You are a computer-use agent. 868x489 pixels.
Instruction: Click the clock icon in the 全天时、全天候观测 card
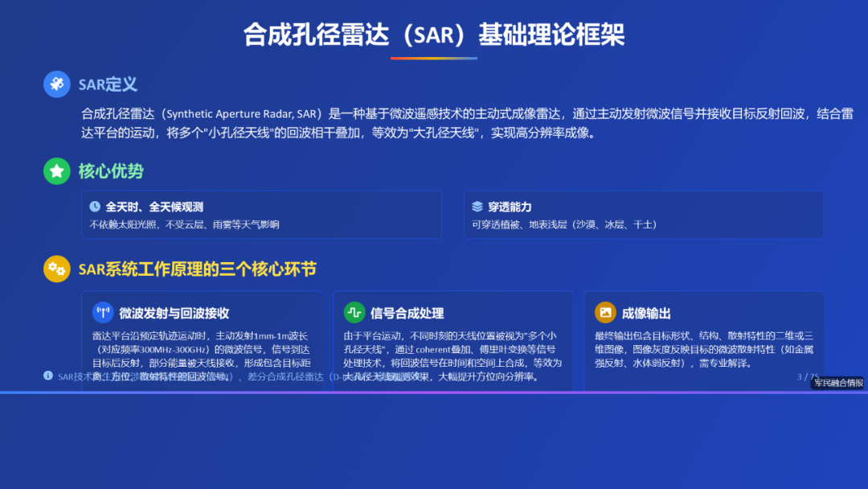coord(96,207)
